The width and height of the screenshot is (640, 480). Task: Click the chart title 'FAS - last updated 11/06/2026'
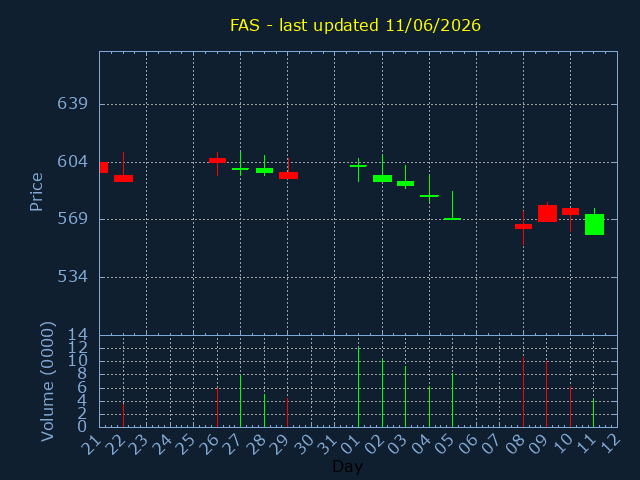pyautogui.click(x=355, y=25)
